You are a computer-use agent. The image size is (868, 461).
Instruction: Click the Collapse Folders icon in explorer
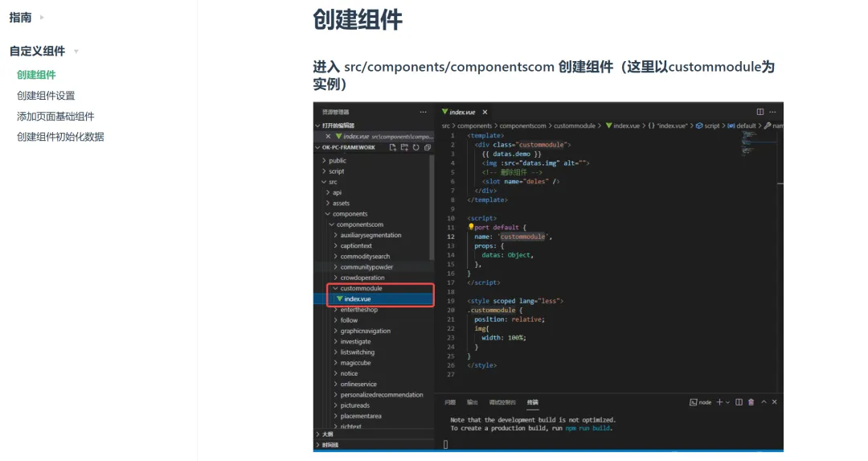[x=428, y=147]
